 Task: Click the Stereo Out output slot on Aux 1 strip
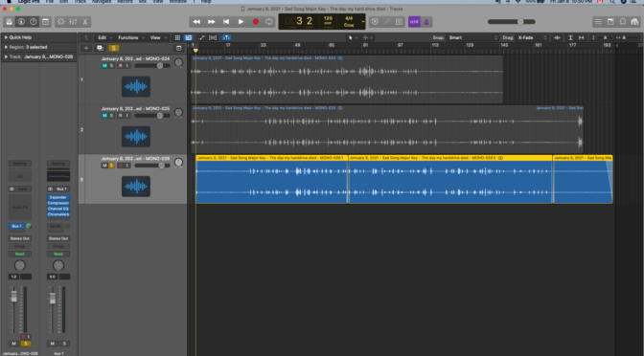pos(58,238)
